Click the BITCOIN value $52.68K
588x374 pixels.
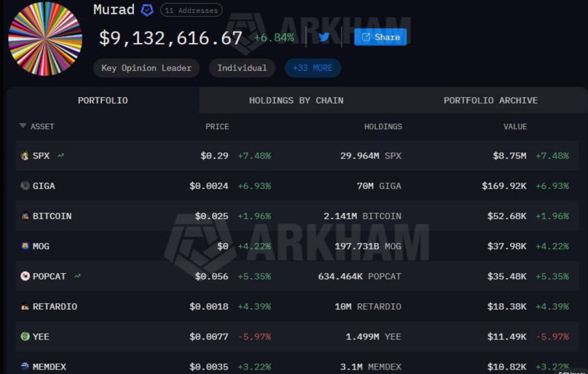point(507,216)
